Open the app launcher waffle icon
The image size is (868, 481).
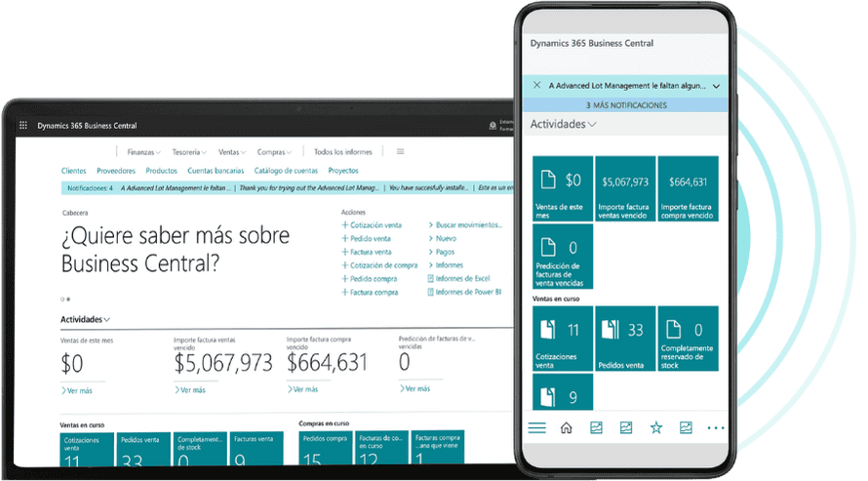pyautogui.click(x=23, y=126)
